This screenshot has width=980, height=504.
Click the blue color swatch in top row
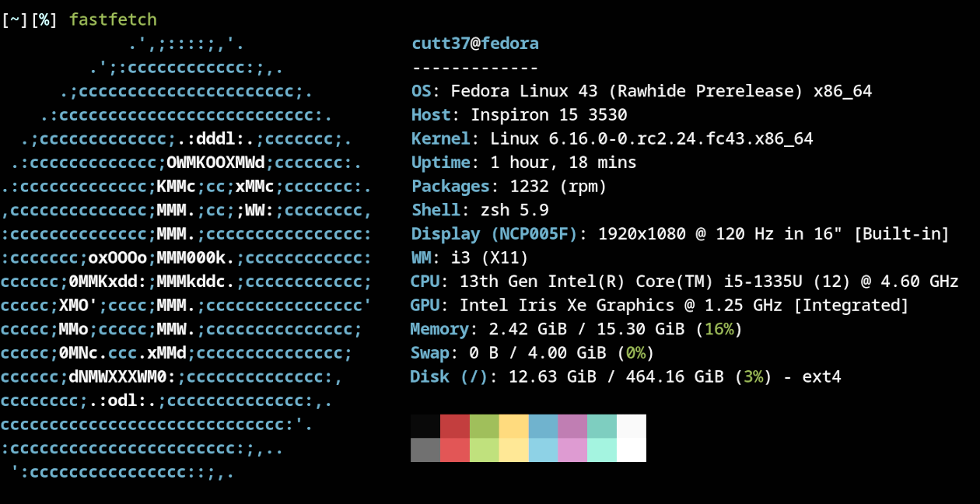(x=543, y=425)
